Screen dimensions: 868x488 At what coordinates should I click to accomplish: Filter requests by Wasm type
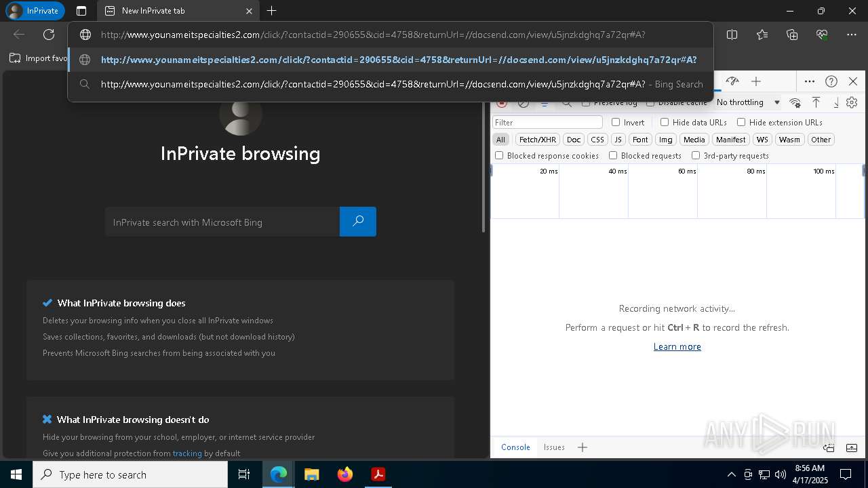tap(789, 140)
